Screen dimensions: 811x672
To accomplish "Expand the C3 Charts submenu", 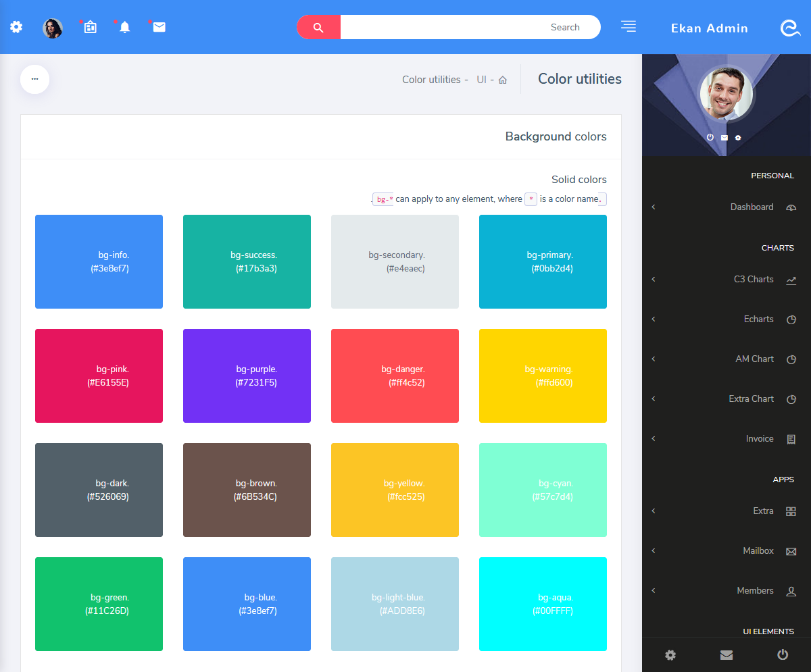I will pyautogui.click(x=753, y=280).
